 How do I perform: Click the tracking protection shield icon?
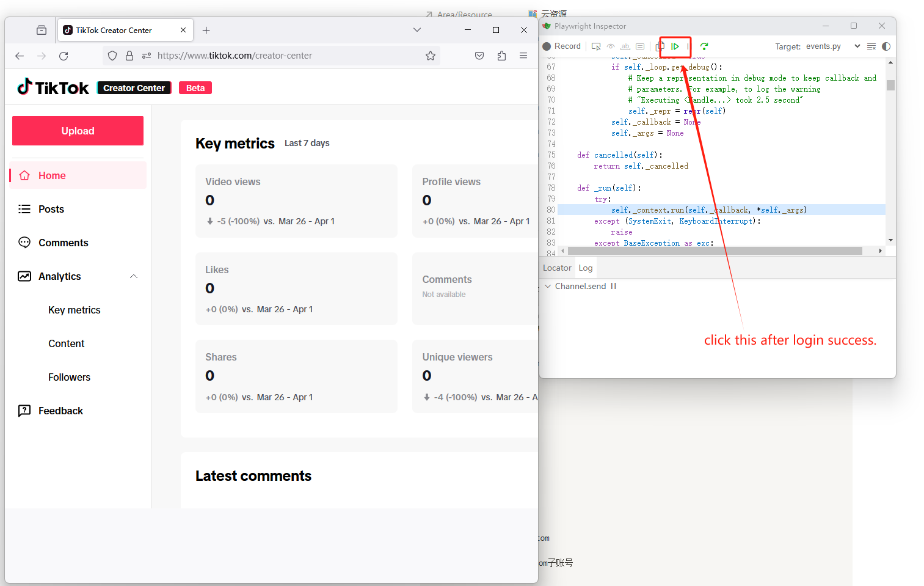(x=112, y=56)
